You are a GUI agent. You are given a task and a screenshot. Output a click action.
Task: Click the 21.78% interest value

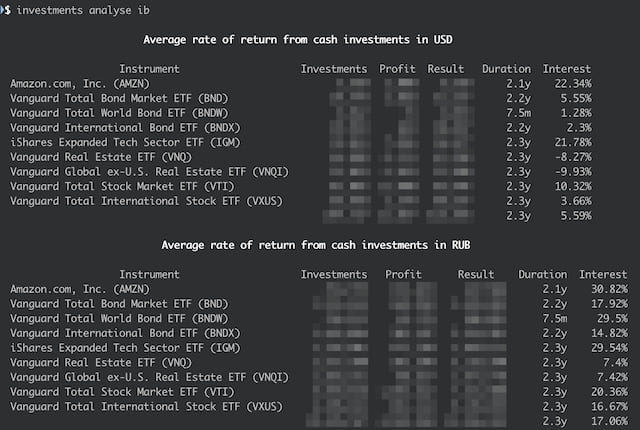573,142
